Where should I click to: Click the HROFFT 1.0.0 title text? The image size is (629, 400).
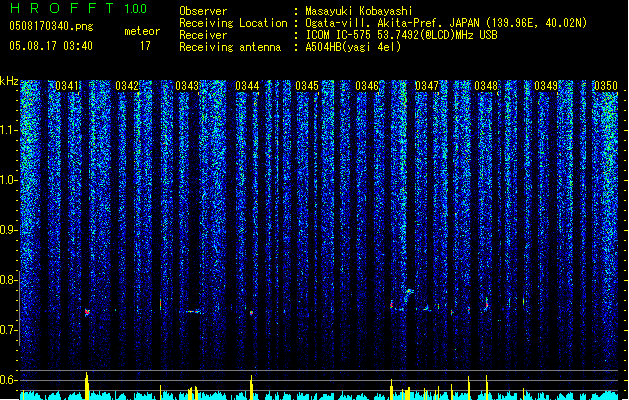click(x=79, y=8)
